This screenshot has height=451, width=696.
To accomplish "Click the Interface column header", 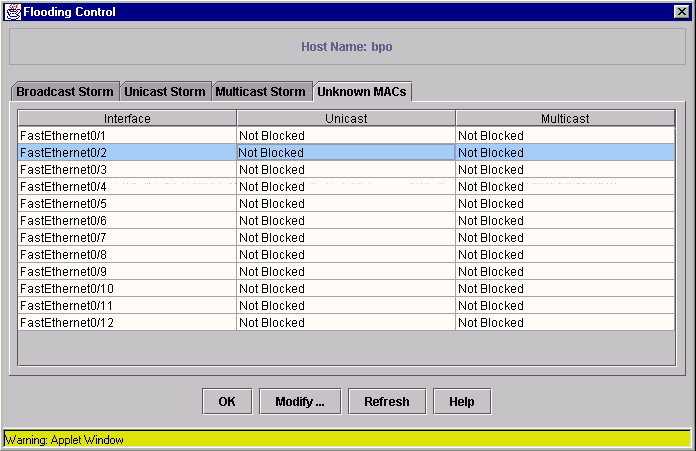I will [127, 119].
